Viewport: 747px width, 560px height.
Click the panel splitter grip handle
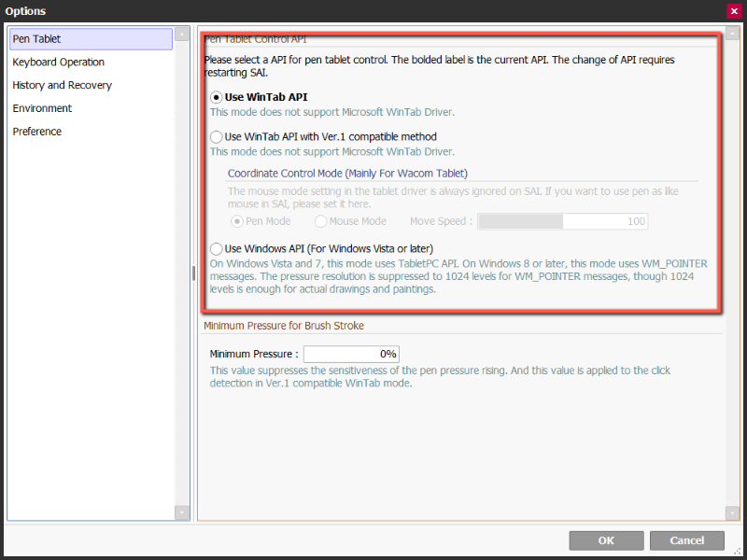[193, 273]
